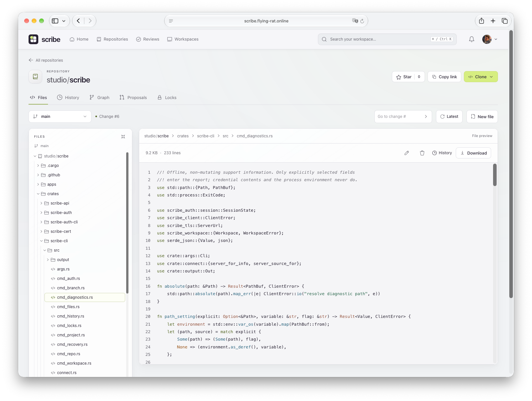
Task: Click the trash delete file icon
Action: (422, 153)
